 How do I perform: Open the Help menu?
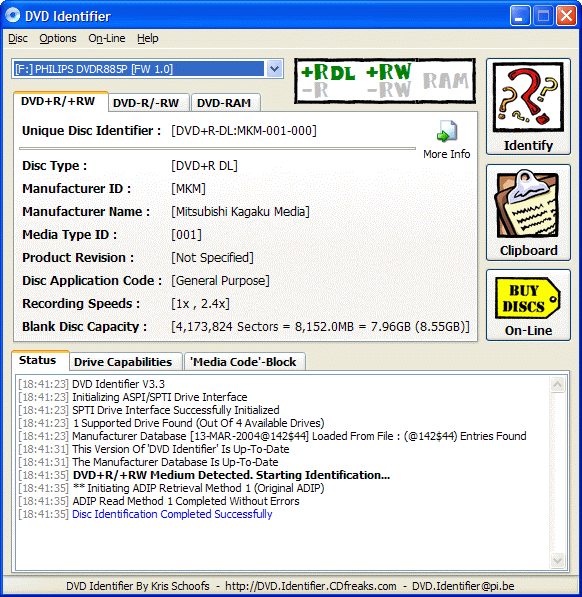tap(148, 38)
